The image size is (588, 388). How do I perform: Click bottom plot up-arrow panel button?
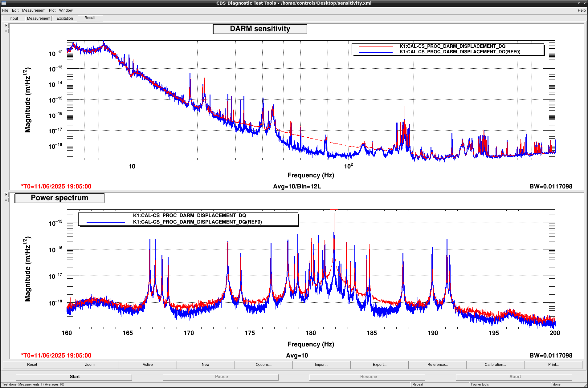click(x=6, y=200)
